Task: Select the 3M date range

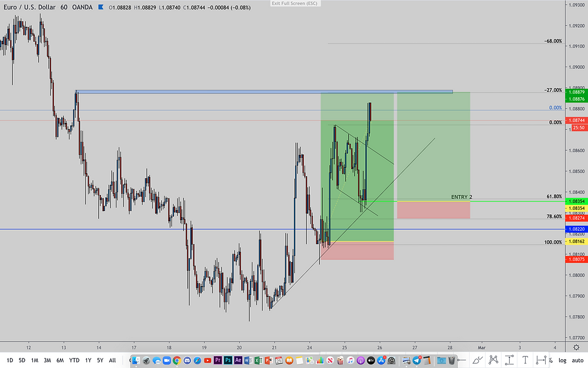Action: [x=47, y=360]
